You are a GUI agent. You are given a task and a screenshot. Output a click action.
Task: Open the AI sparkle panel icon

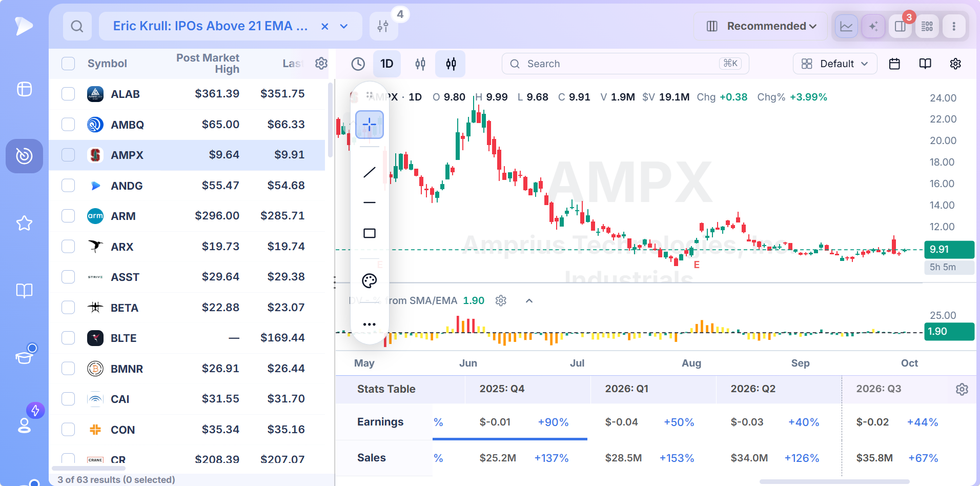click(873, 26)
